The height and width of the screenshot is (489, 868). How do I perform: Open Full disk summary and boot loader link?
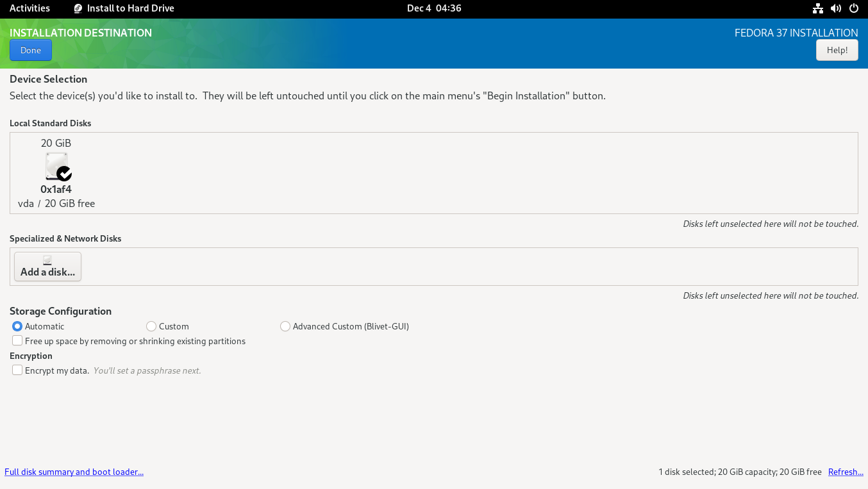[74, 472]
